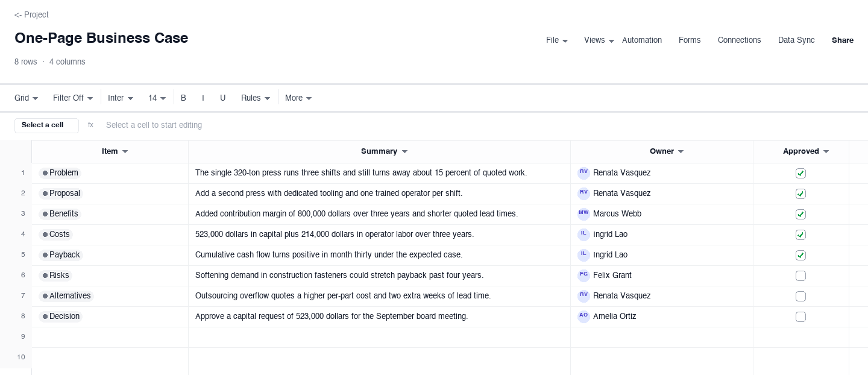This screenshot has height=375, width=868.
Task: Open the font size 14 dropdown
Action: coord(157,98)
